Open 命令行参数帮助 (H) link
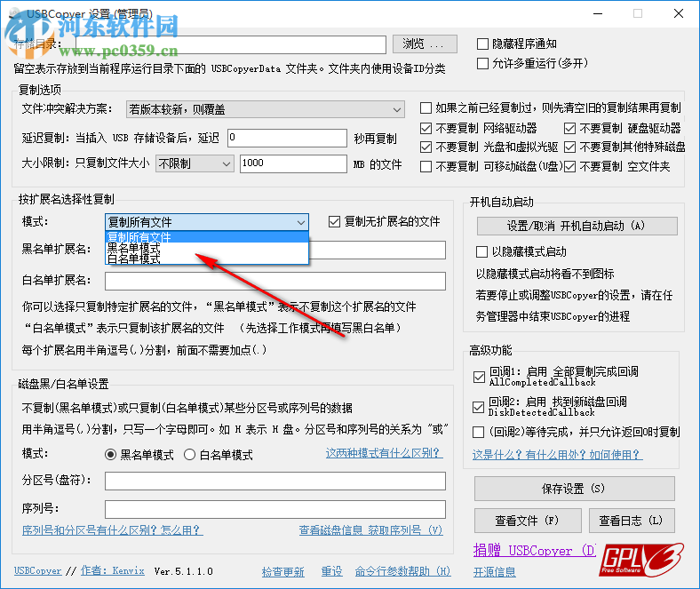This screenshot has width=700, height=589. point(402,571)
